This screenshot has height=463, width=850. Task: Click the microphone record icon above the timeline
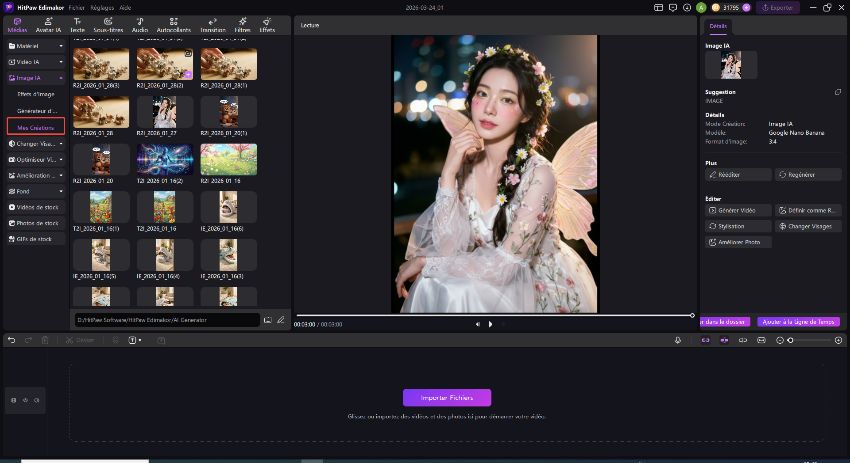point(678,340)
